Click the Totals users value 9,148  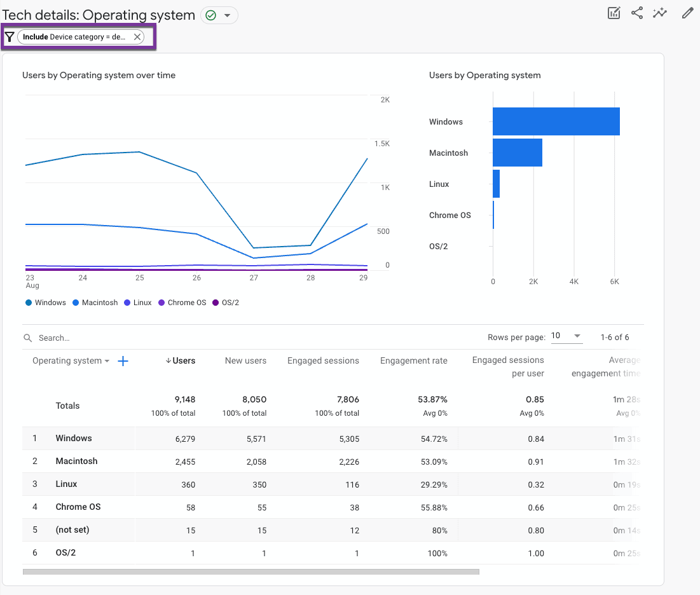[185, 399]
